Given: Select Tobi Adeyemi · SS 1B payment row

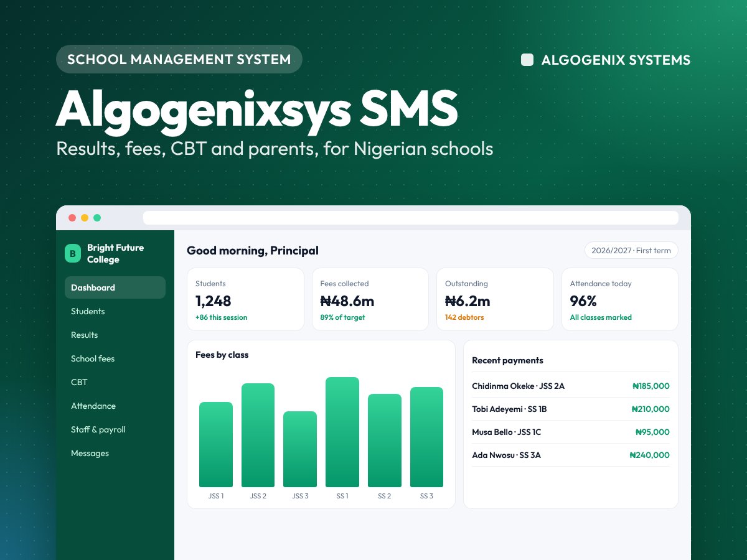Looking at the screenshot, I should (x=571, y=409).
